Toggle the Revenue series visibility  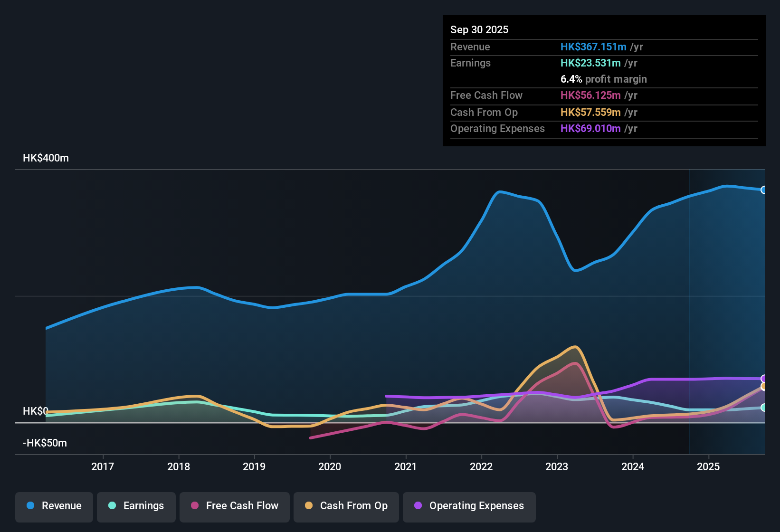(54, 506)
